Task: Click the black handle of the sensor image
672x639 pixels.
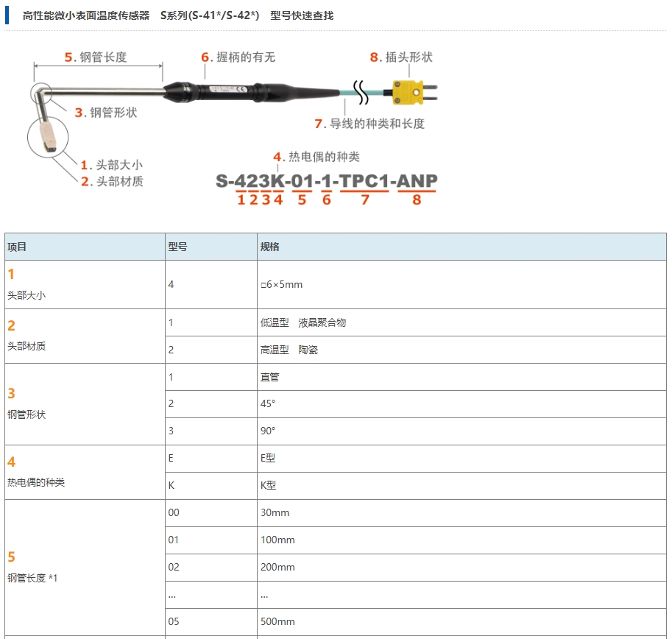Action: point(251,92)
